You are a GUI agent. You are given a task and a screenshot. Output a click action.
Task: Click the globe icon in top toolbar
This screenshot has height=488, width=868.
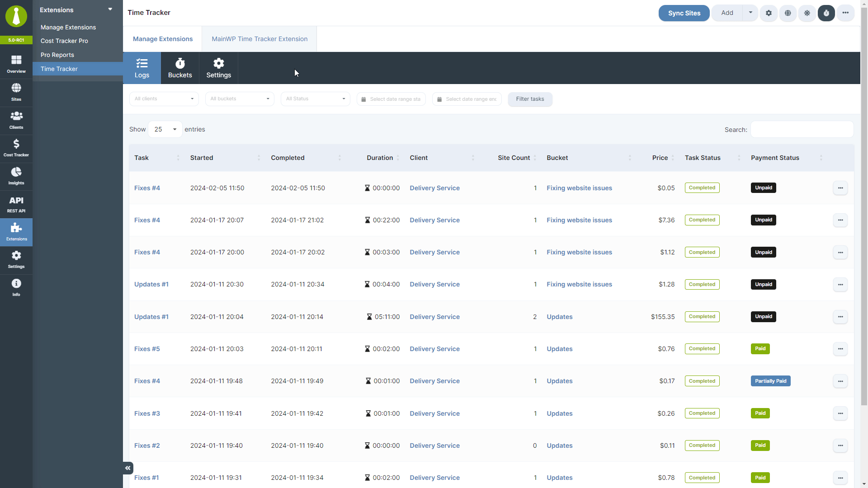tap(788, 13)
